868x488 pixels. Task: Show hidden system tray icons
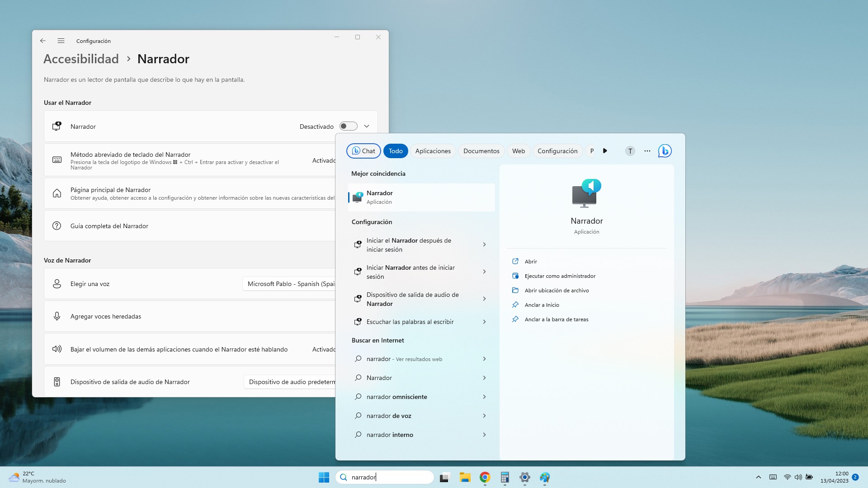click(759, 477)
